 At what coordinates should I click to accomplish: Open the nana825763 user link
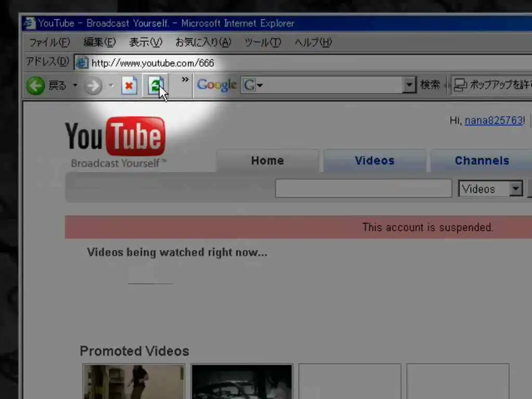pos(494,121)
